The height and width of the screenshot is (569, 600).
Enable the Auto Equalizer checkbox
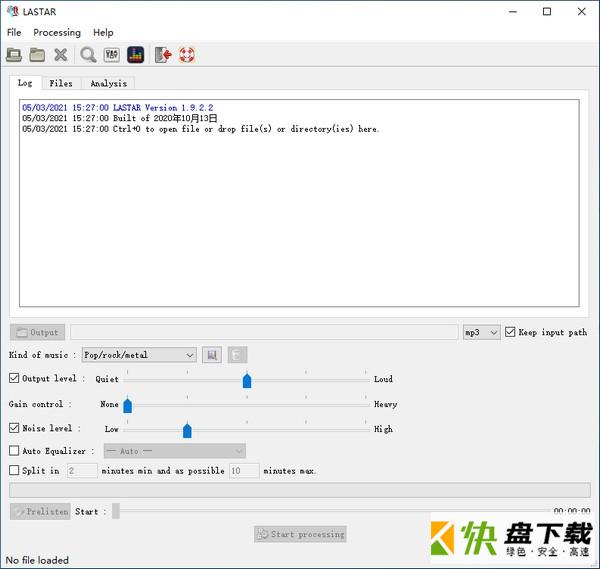[14, 450]
